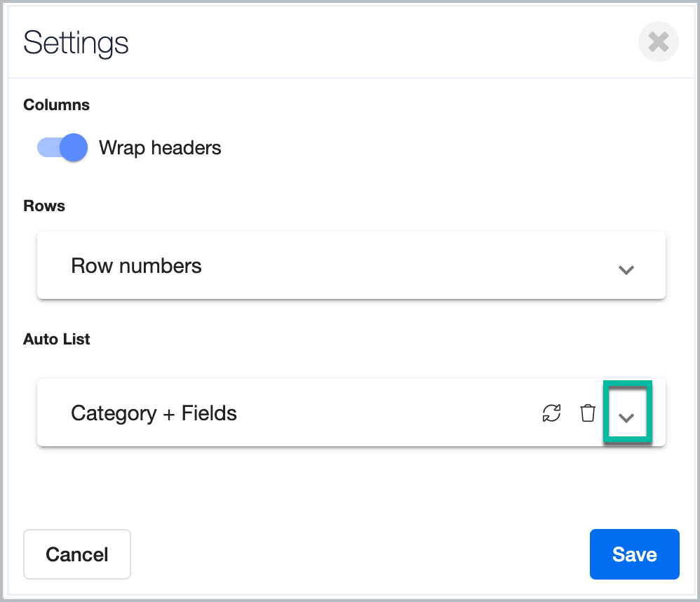
Task: Click the Row numbers label text
Action: 136,266
